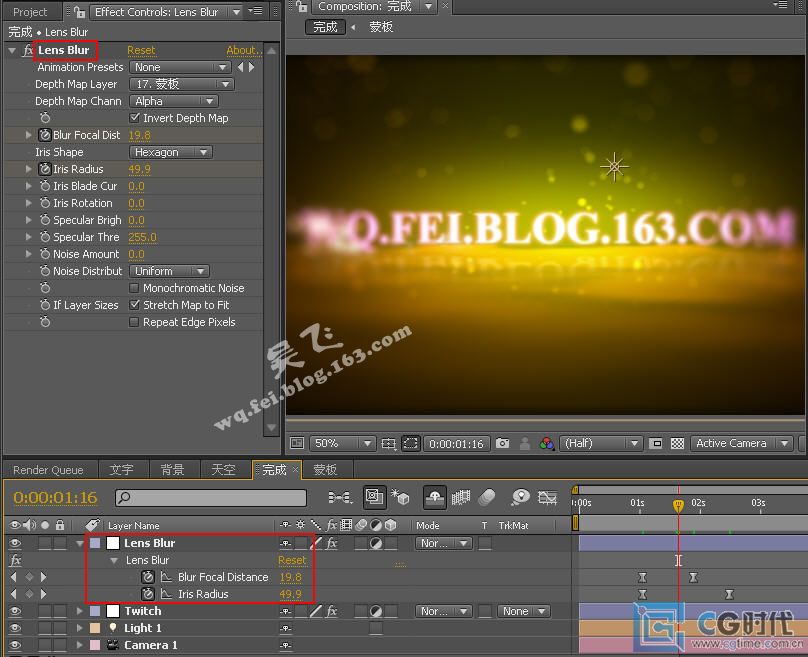Click the Specular Brigh stopwatch
The height and width of the screenshot is (657, 808).
tap(45, 220)
